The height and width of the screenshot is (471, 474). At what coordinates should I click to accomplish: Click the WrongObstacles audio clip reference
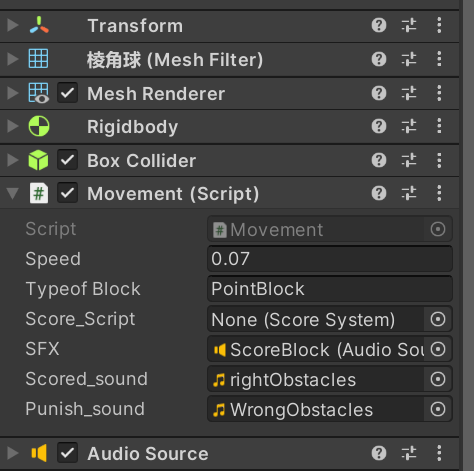pyautogui.click(x=316, y=409)
